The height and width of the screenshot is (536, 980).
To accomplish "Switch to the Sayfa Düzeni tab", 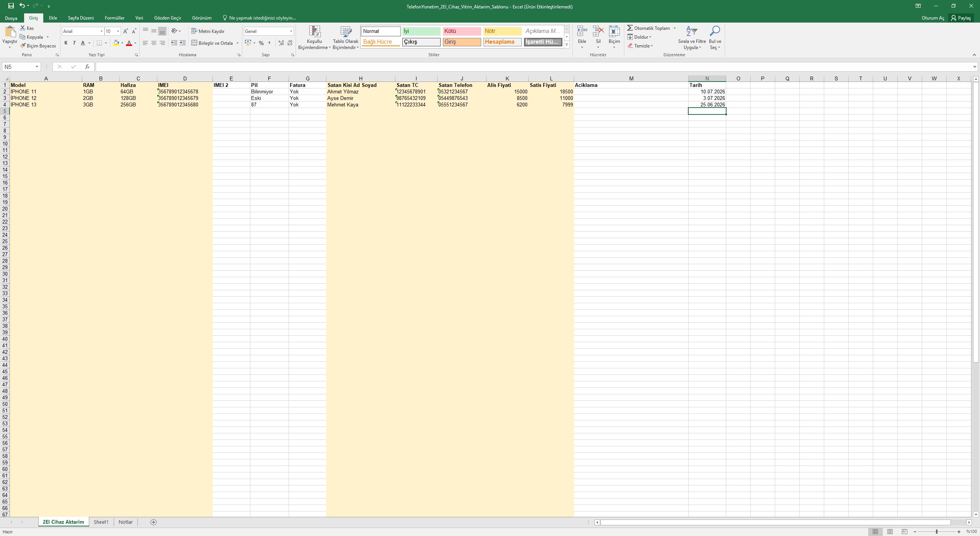I will click(81, 18).
